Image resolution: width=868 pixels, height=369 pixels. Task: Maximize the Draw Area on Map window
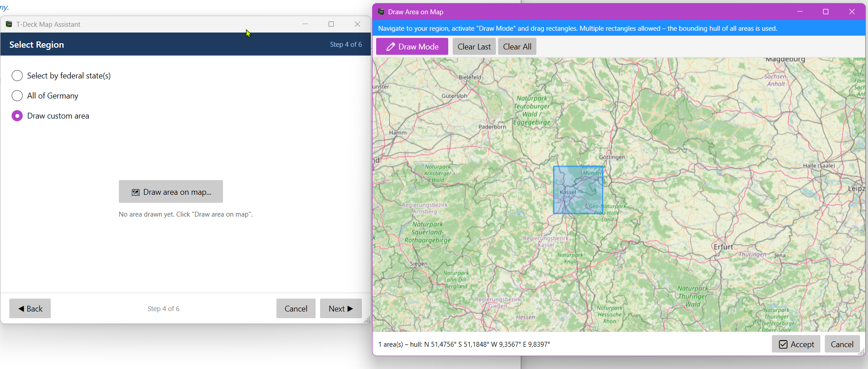826,12
